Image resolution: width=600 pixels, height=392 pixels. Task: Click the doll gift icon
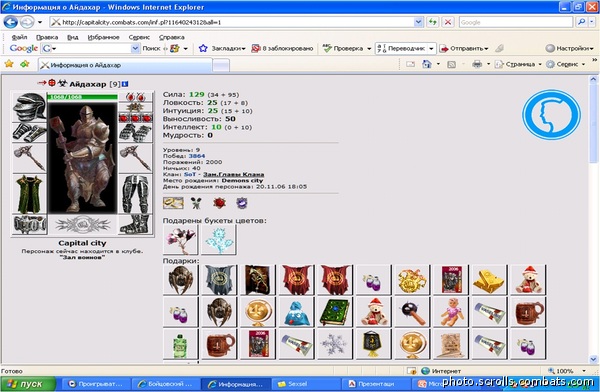pos(450,312)
